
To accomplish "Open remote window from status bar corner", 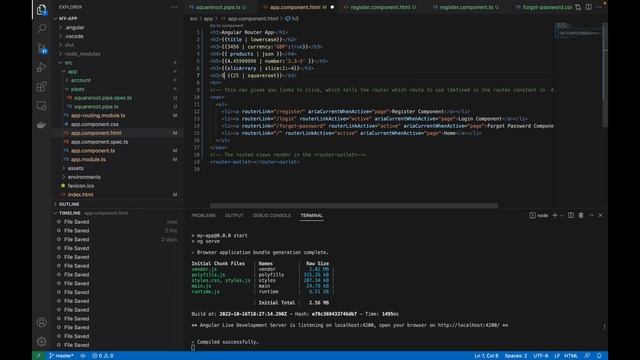I will (38, 356).
